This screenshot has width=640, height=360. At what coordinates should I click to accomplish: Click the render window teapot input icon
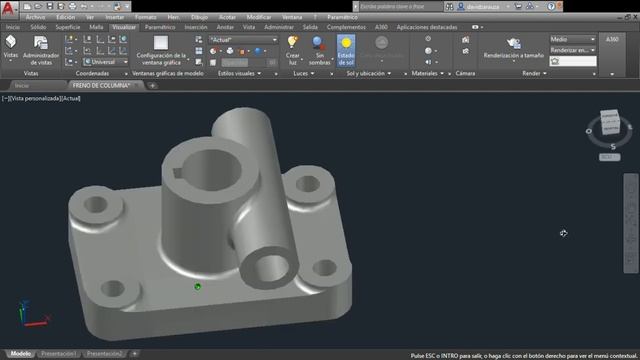555,61
